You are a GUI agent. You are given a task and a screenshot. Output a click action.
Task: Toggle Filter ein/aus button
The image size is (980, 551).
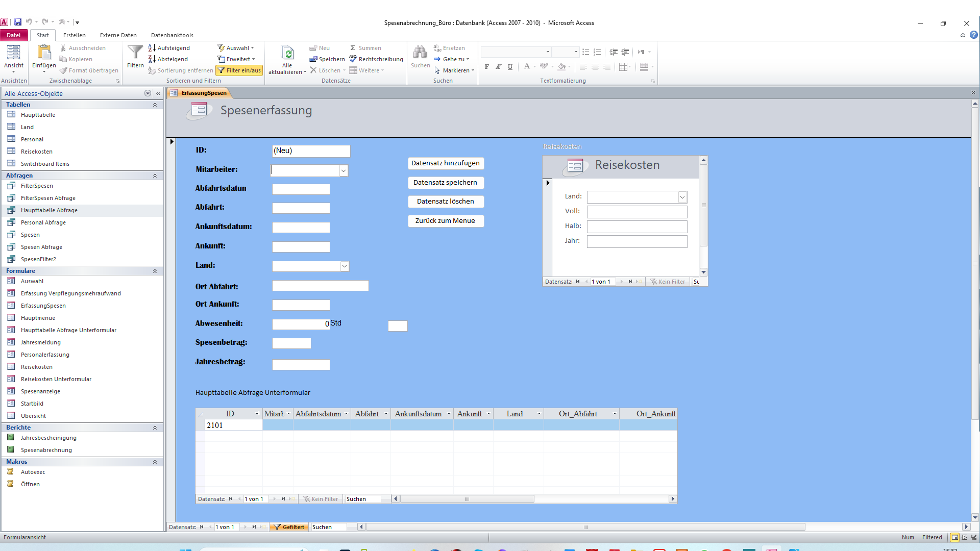point(239,70)
